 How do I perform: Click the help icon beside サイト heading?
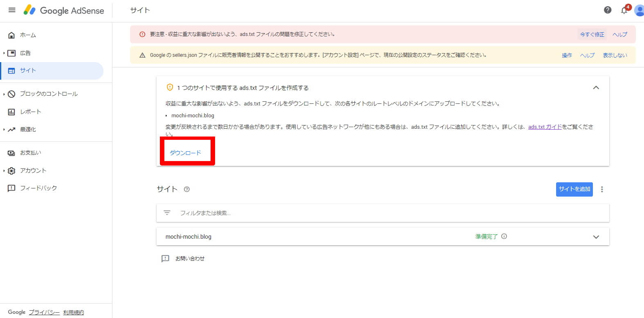pos(187,189)
